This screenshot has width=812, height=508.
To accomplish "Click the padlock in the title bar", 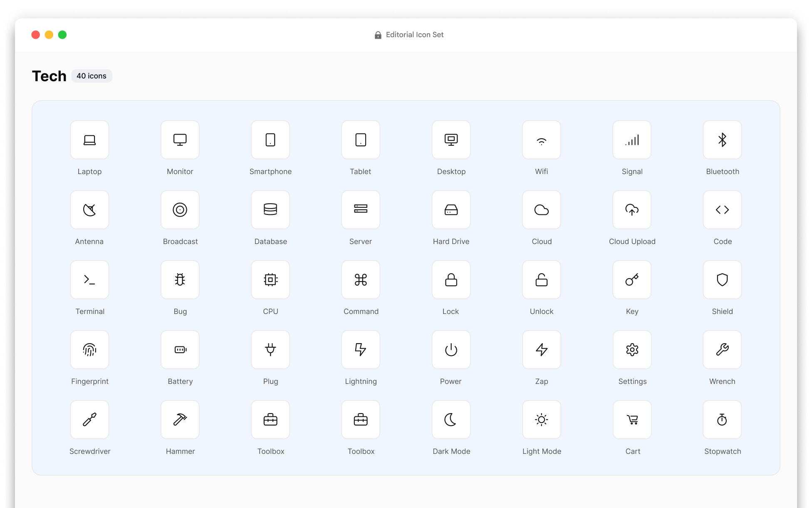I will 378,35.
